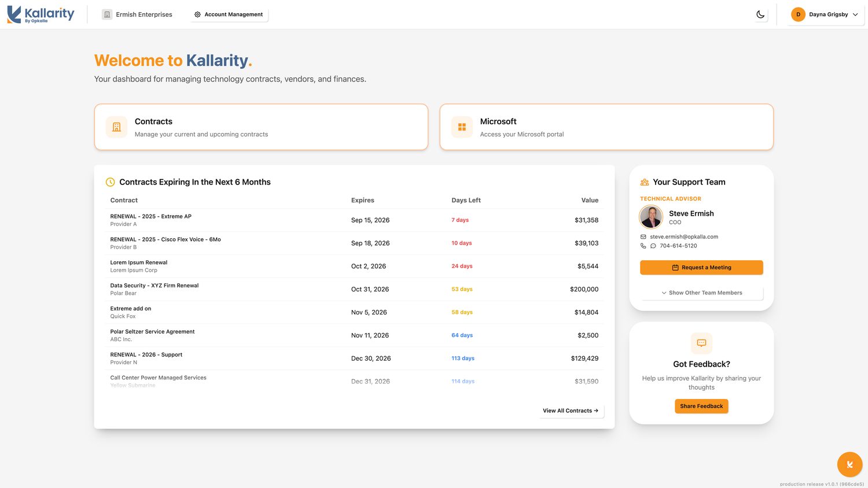Open Polar Seltzer Service Agreement row

[354, 335]
